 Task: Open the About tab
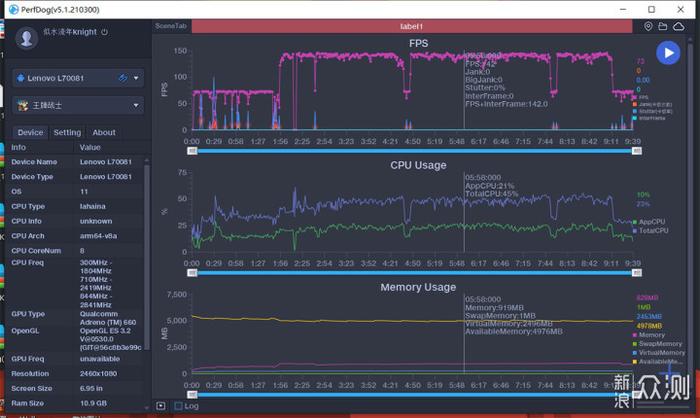pos(104,132)
